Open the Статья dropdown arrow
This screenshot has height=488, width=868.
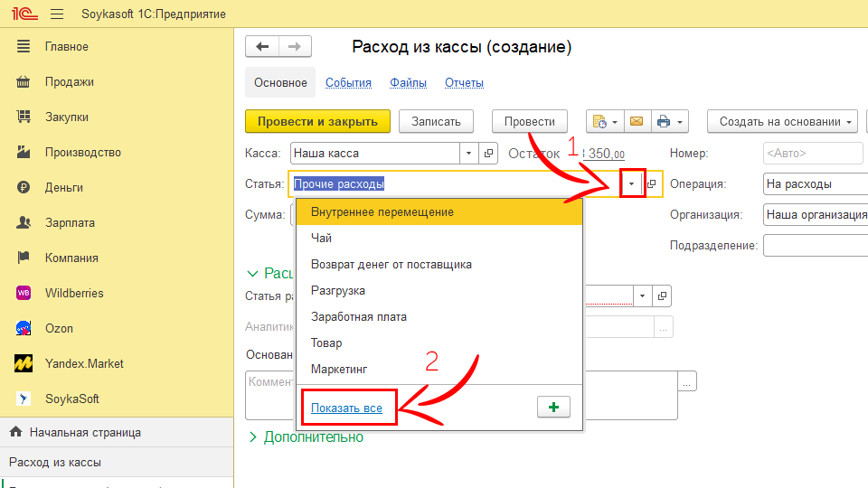click(x=632, y=183)
